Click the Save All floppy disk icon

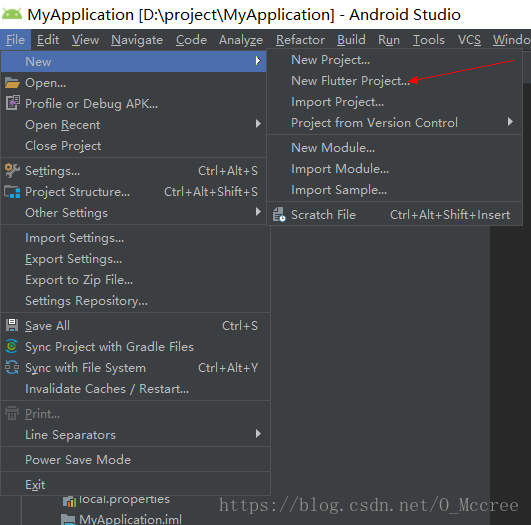(12, 325)
